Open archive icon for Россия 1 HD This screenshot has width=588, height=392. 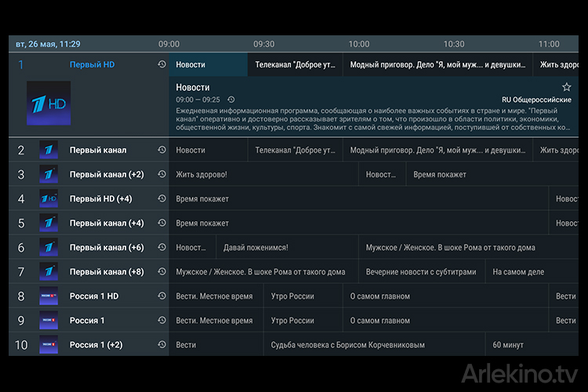(162, 296)
